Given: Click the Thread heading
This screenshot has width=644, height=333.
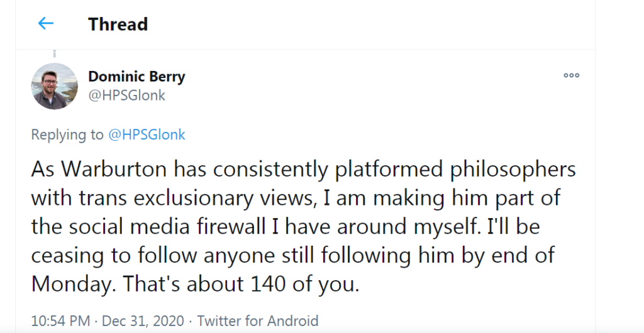Looking at the screenshot, I should tap(118, 25).
